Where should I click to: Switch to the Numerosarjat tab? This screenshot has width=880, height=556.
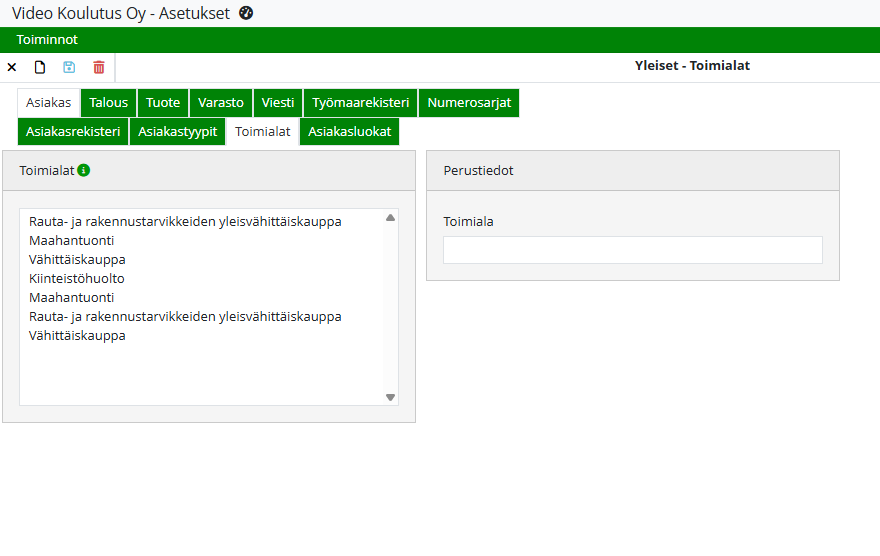click(469, 103)
